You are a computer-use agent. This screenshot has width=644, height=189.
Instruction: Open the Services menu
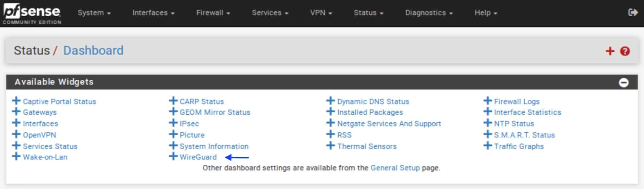click(270, 13)
